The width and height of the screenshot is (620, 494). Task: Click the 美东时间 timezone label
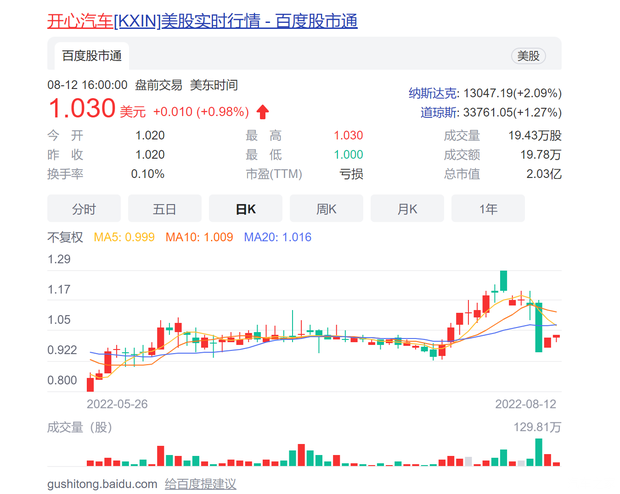(x=214, y=85)
